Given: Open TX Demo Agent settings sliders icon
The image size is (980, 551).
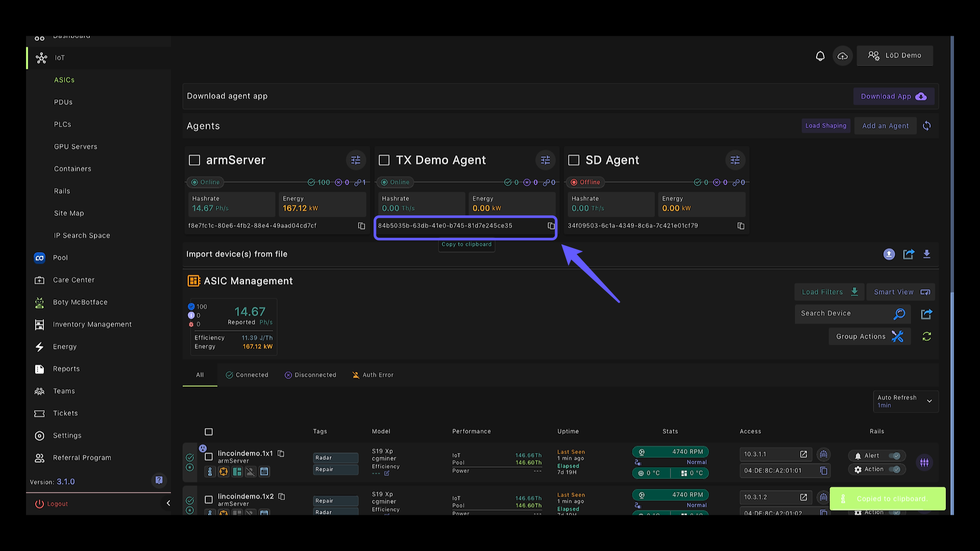Looking at the screenshot, I should point(546,160).
